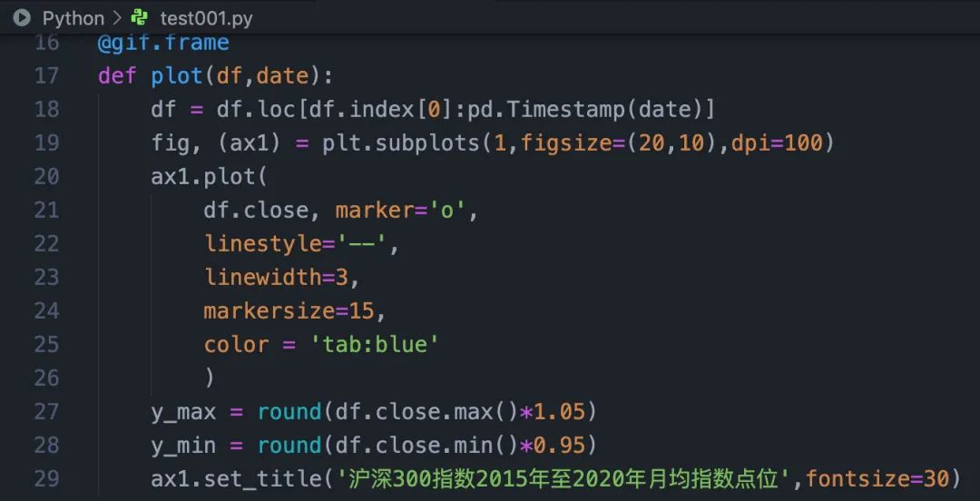Select line number 26 in the gutter
Viewport: 980px width, 501px height.
[46, 378]
